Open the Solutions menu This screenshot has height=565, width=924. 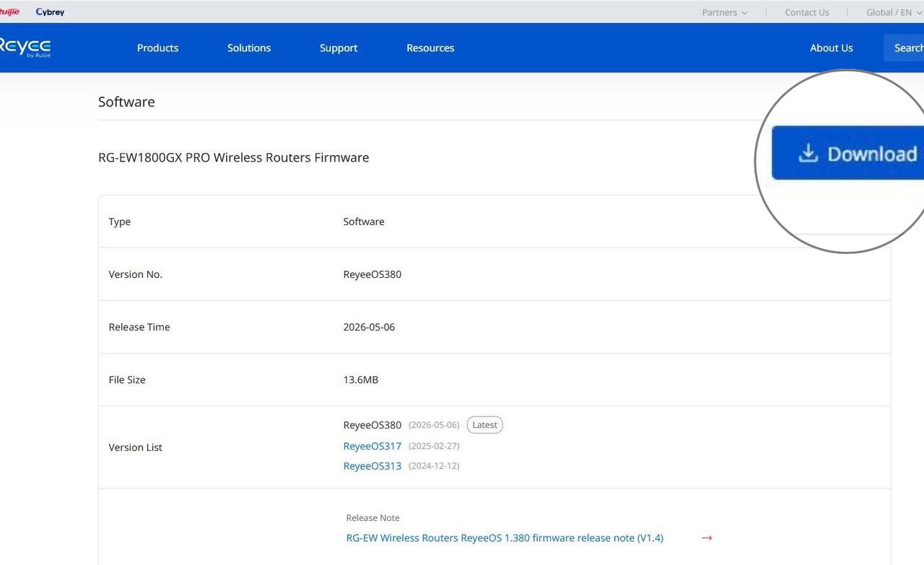(249, 48)
